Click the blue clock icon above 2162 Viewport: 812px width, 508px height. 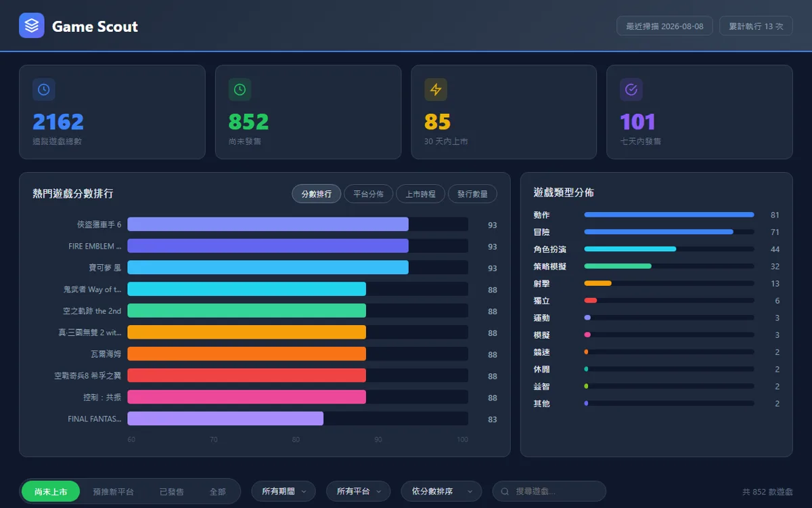click(x=44, y=89)
